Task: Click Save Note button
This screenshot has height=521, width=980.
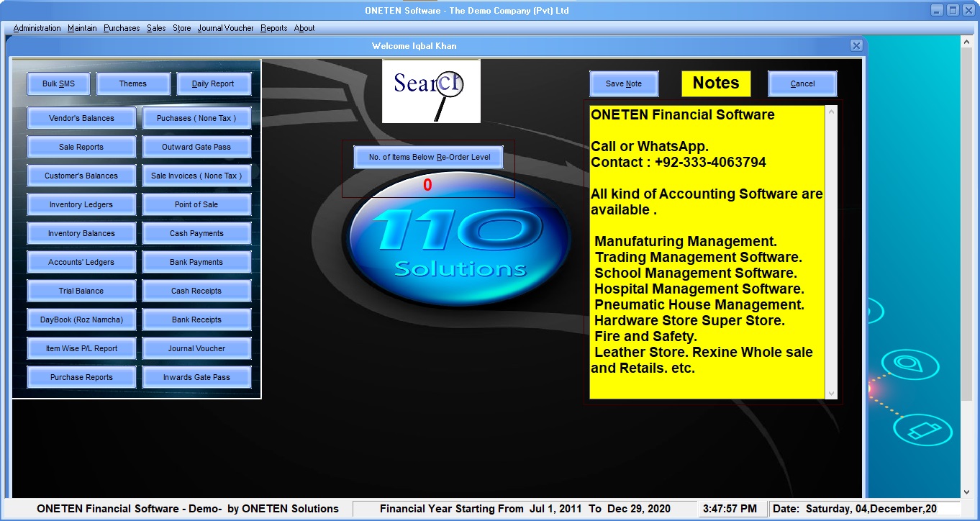Action: (623, 83)
